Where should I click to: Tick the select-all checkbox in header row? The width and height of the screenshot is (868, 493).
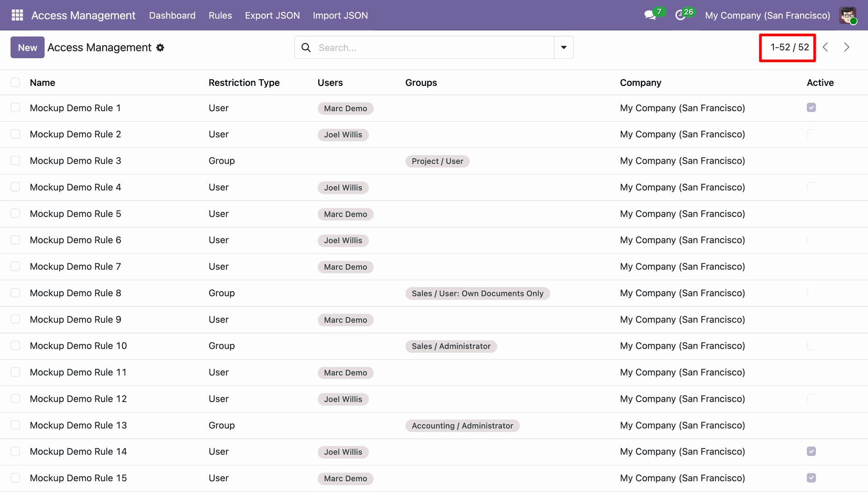pos(15,82)
